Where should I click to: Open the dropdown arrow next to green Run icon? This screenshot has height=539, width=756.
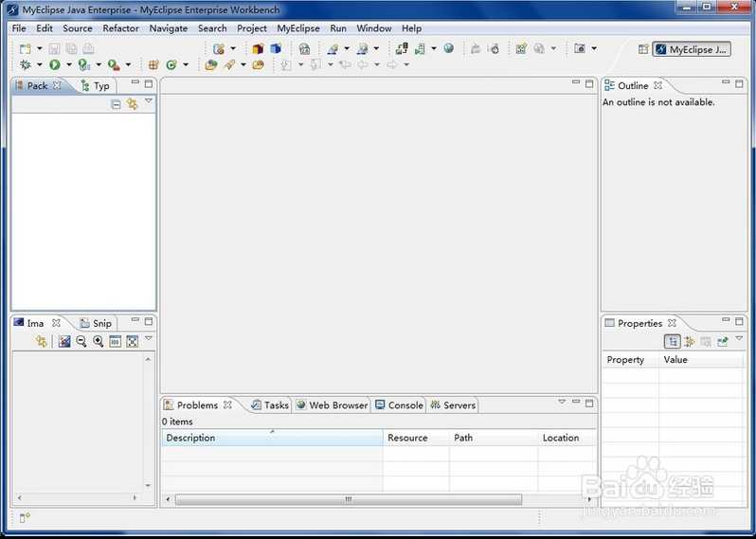pyautogui.click(x=69, y=64)
